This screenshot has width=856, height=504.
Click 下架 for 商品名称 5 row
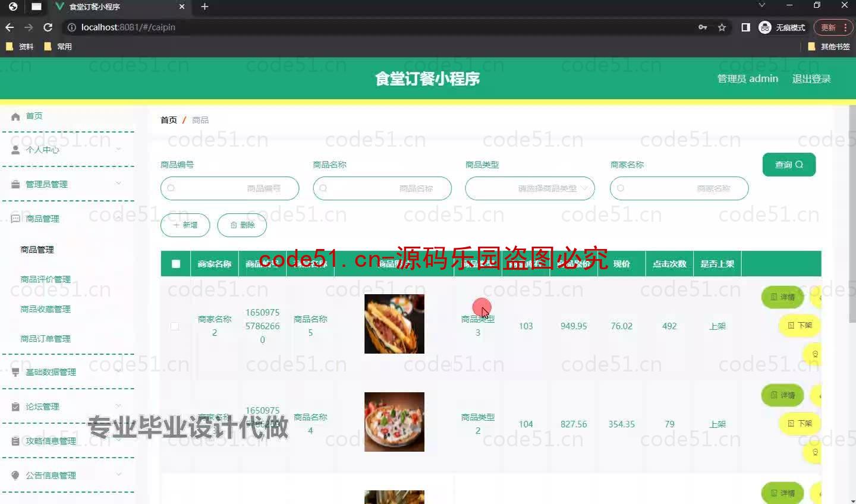click(800, 325)
